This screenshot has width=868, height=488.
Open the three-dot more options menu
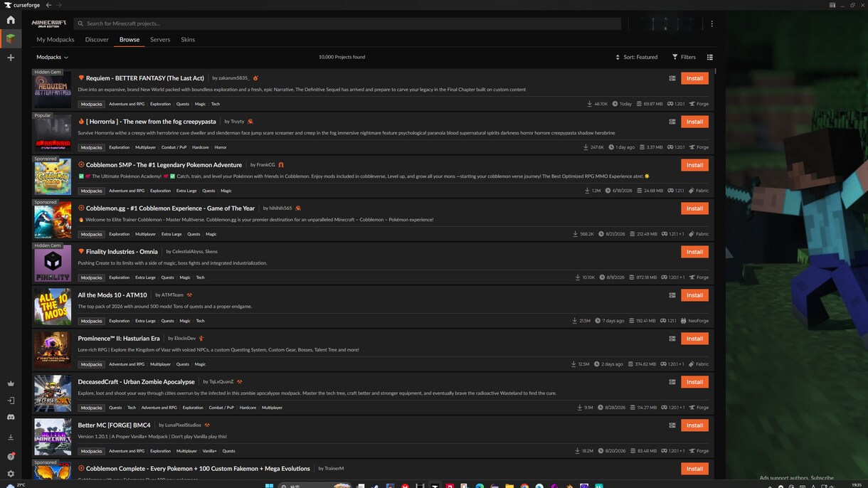[711, 23]
